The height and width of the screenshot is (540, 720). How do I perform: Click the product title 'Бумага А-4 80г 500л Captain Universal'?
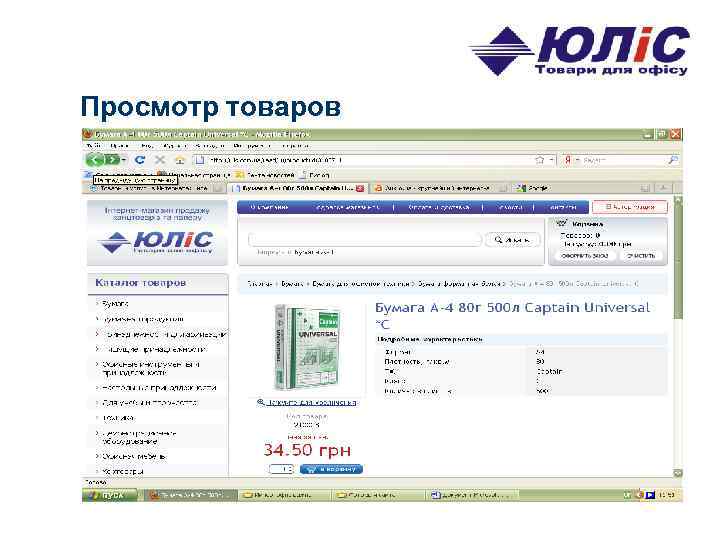(512, 315)
